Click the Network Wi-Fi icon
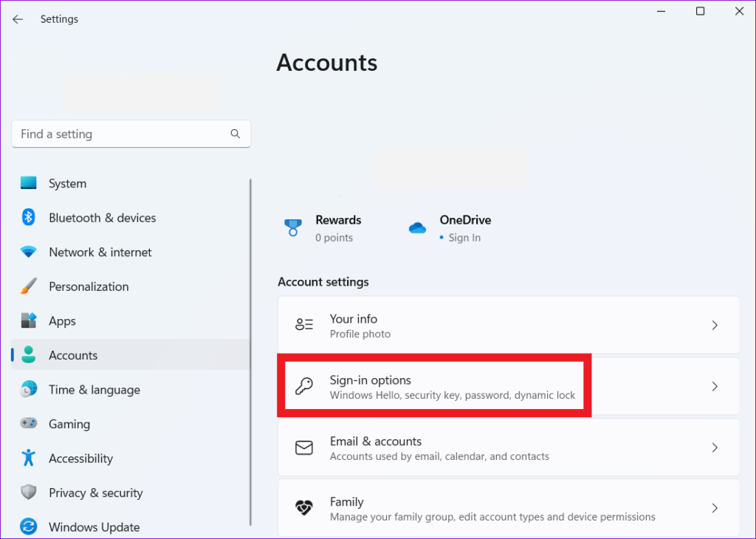 [29, 252]
